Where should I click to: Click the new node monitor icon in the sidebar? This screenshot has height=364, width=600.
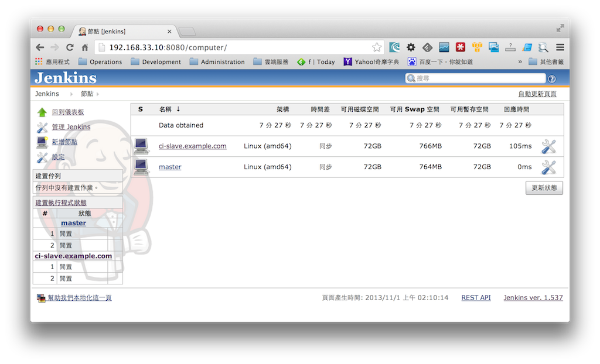42,142
